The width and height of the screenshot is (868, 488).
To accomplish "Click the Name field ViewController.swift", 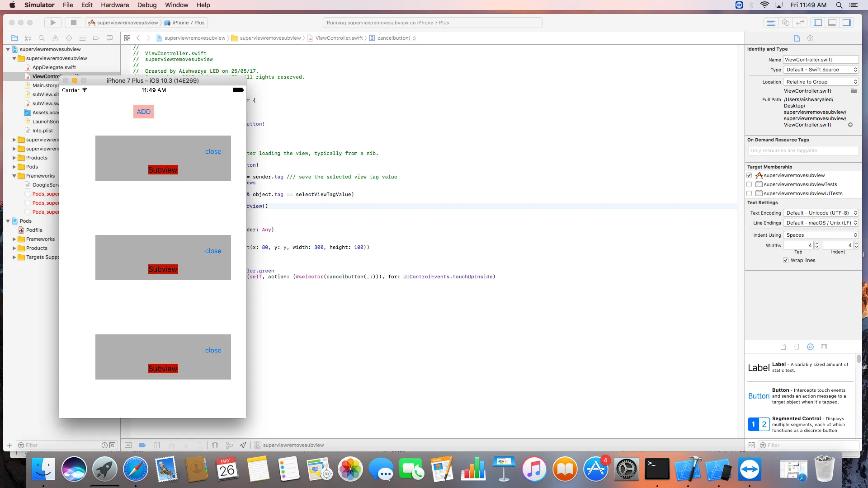I will [820, 60].
